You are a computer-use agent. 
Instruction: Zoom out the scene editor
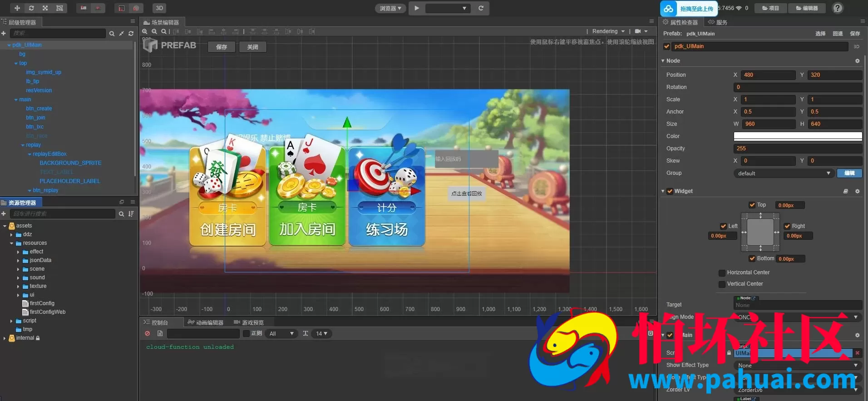[x=154, y=31]
